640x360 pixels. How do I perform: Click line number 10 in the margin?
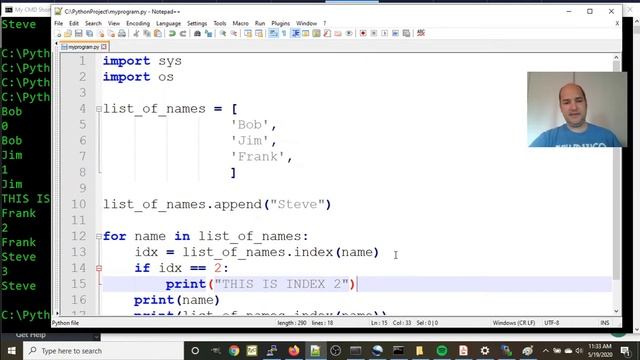pos(79,204)
